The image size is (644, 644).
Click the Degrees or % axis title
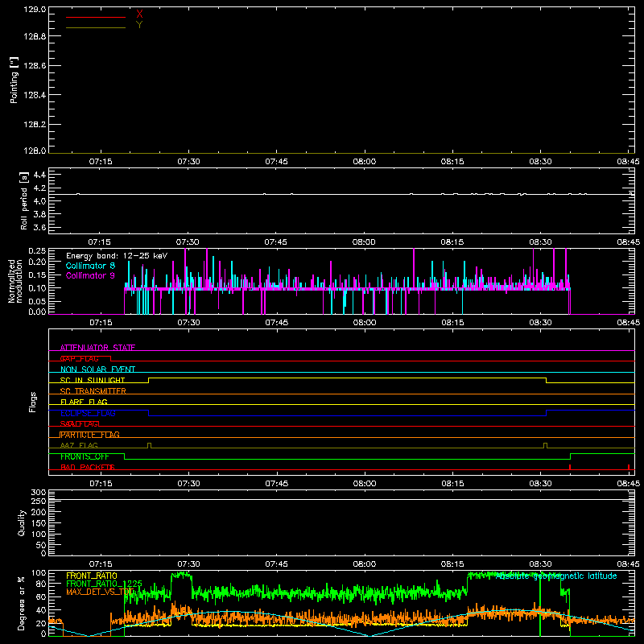[22, 603]
